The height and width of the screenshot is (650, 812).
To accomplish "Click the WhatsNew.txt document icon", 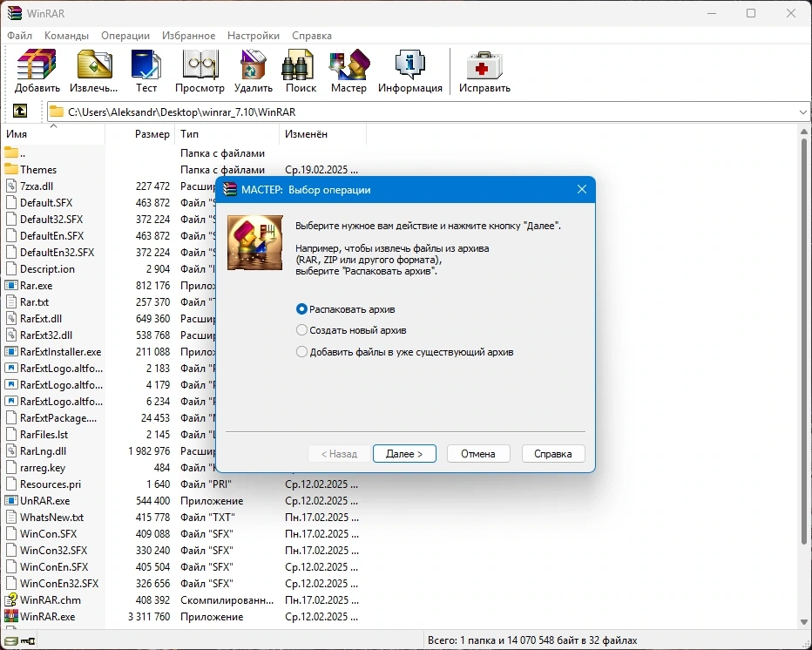I will click(10, 517).
